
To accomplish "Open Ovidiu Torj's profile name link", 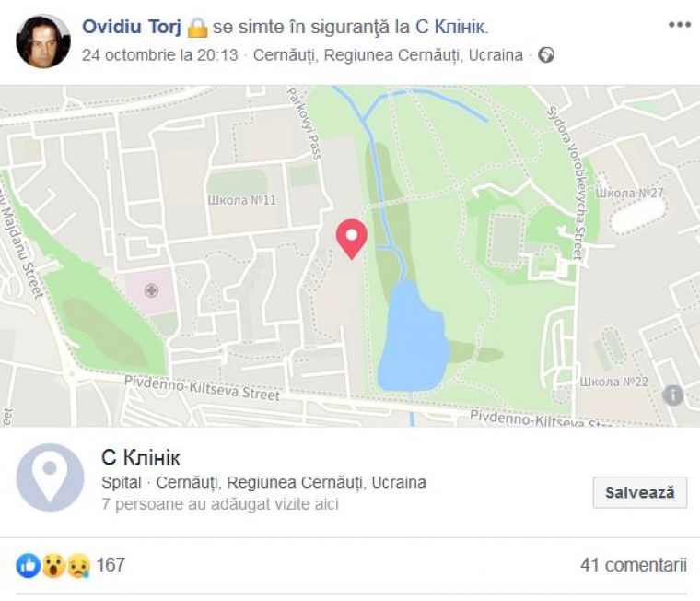I will [132, 27].
